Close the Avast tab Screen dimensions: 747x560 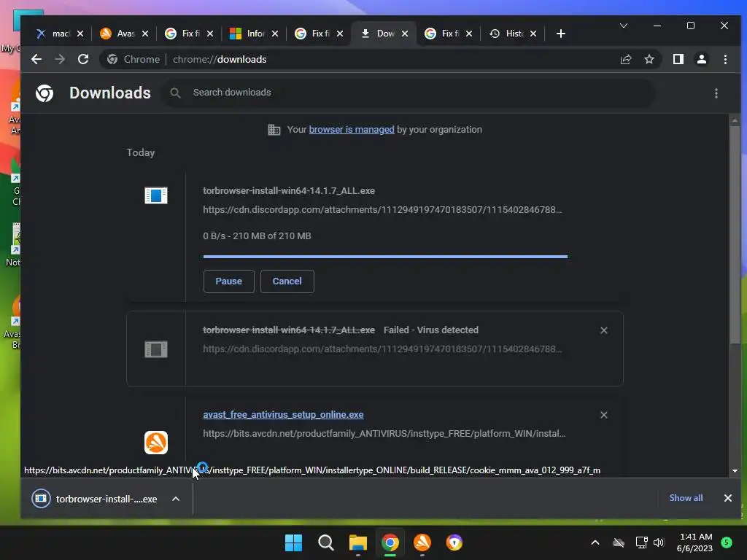(x=145, y=34)
